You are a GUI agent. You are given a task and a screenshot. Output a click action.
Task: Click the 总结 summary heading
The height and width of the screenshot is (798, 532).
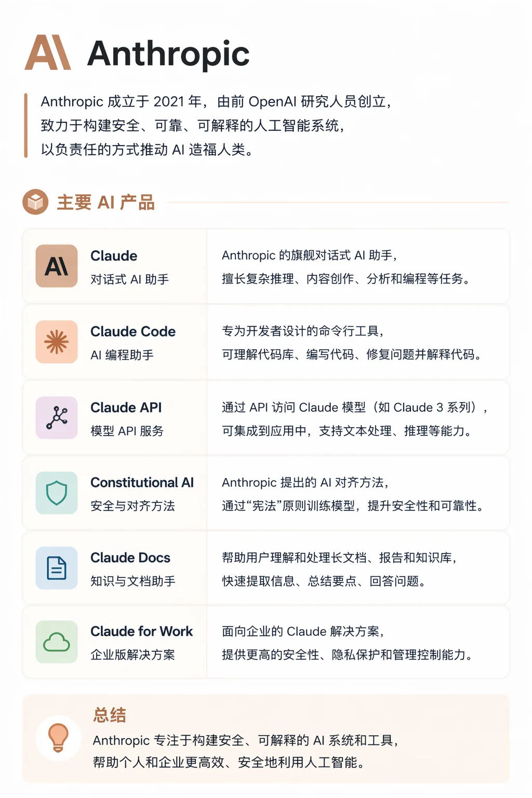[x=110, y=715]
